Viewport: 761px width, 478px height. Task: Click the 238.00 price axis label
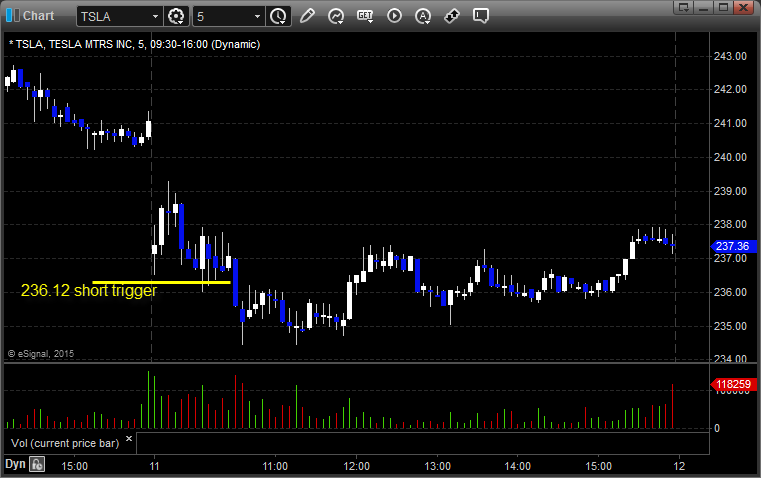[730, 224]
